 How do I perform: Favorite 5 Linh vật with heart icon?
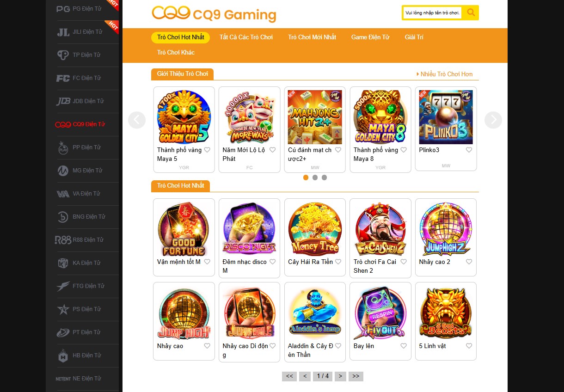469,346
